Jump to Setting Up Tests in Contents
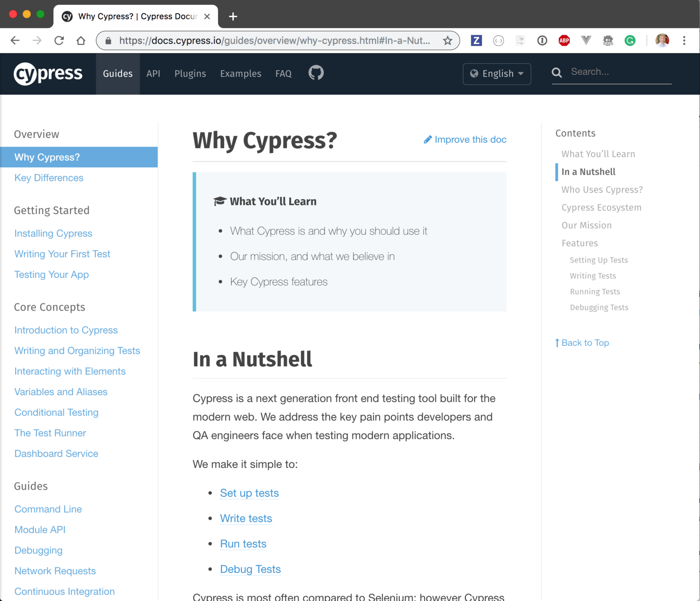Image resolution: width=700 pixels, height=601 pixels. [x=599, y=260]
